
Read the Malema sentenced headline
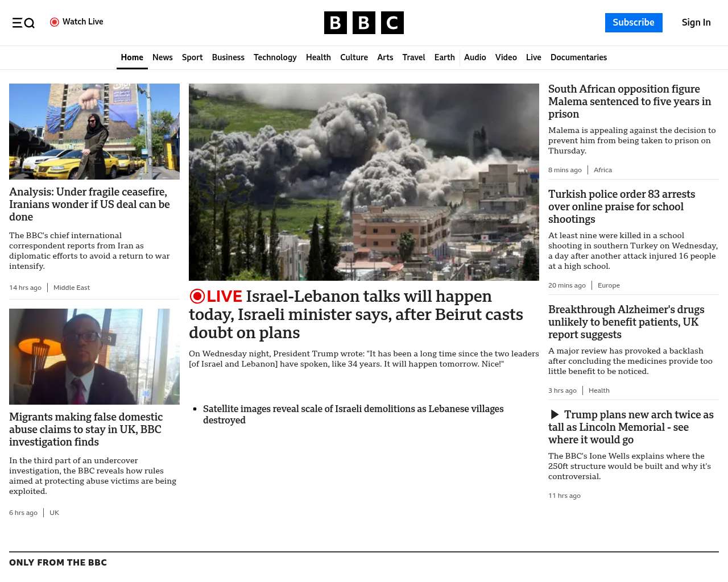pos(630,101)
